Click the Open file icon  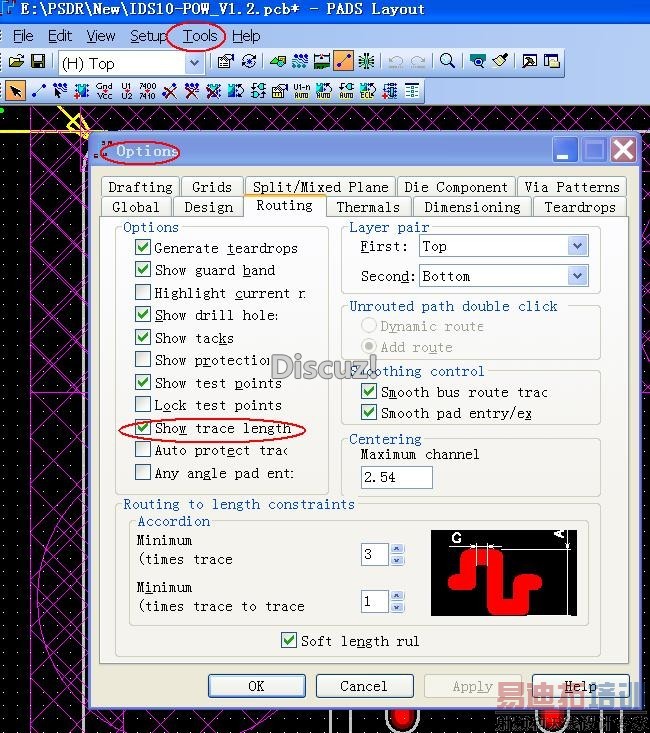point(16,62)
